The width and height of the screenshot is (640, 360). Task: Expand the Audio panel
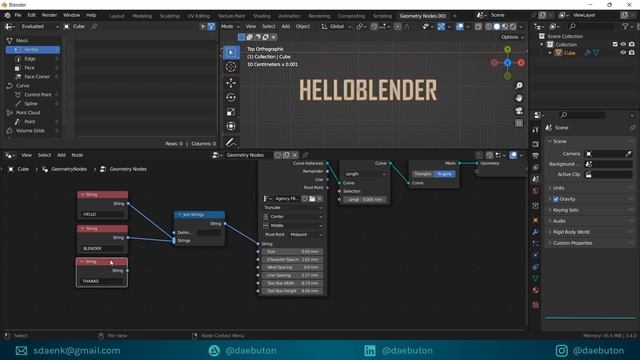click(559, 221)
